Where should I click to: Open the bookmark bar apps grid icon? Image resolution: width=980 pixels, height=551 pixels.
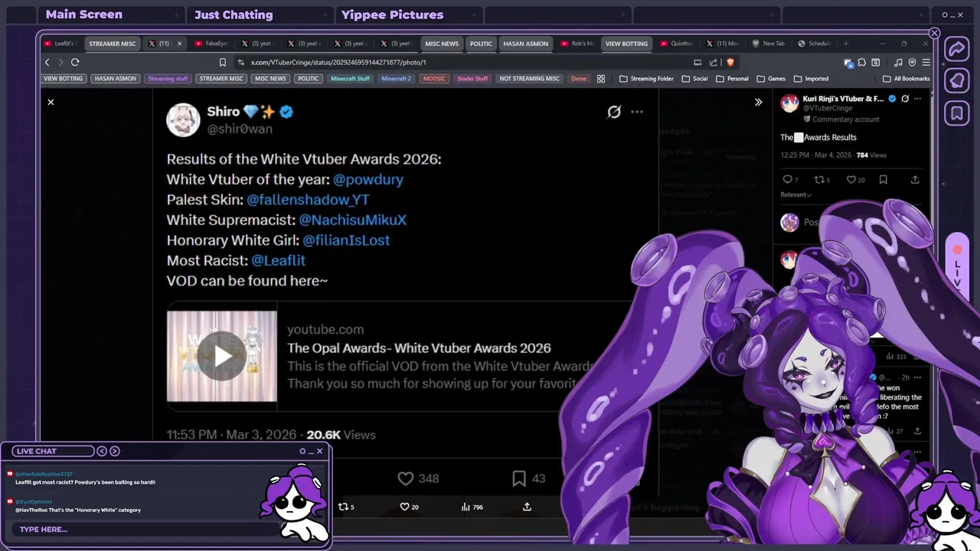click(601, 79)
